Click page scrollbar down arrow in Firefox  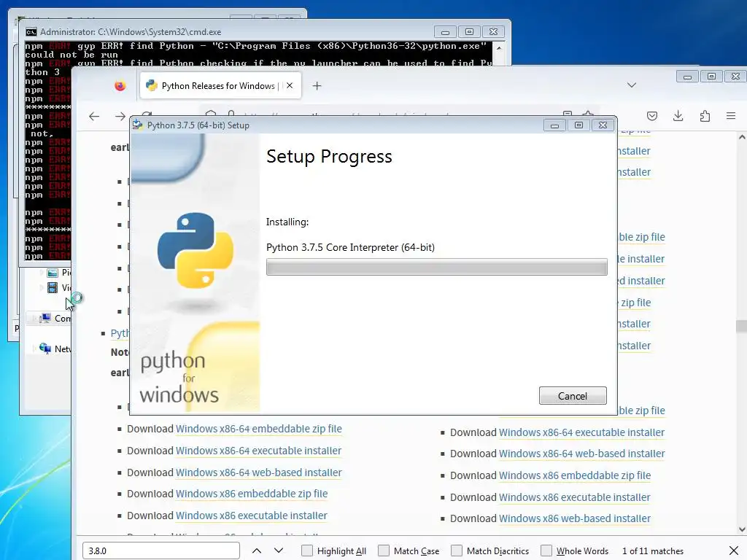[742, 529]
